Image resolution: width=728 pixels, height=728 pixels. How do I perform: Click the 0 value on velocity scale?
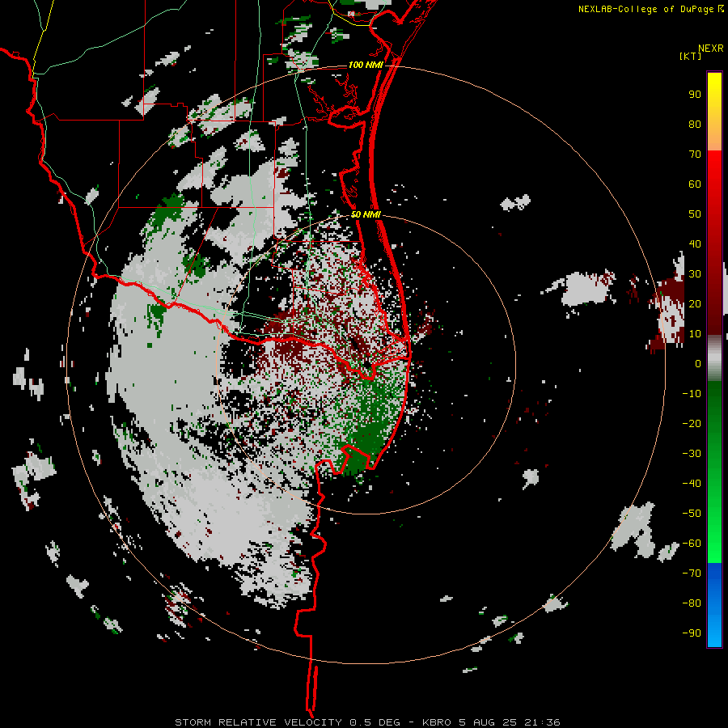(698, 364)
